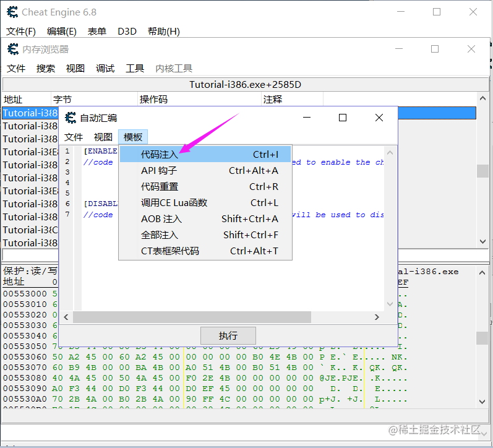
Task: Click hex row address 00553080
Action: tap(25, 378)
